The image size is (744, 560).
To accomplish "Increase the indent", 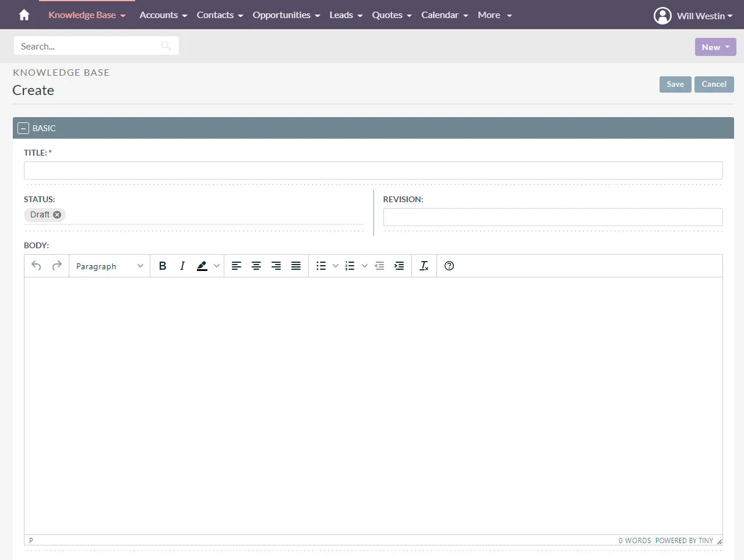I will [x=399, y=266].
